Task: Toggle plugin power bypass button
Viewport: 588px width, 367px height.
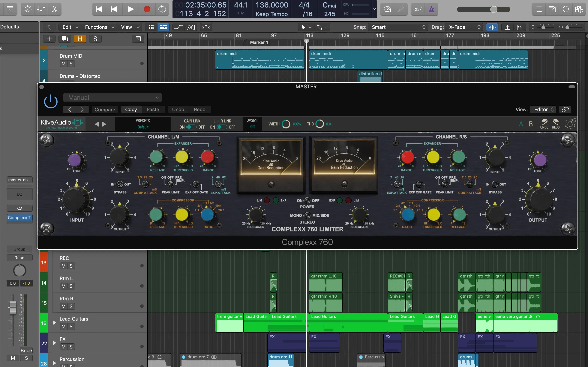Action: [x=51, y=101]
